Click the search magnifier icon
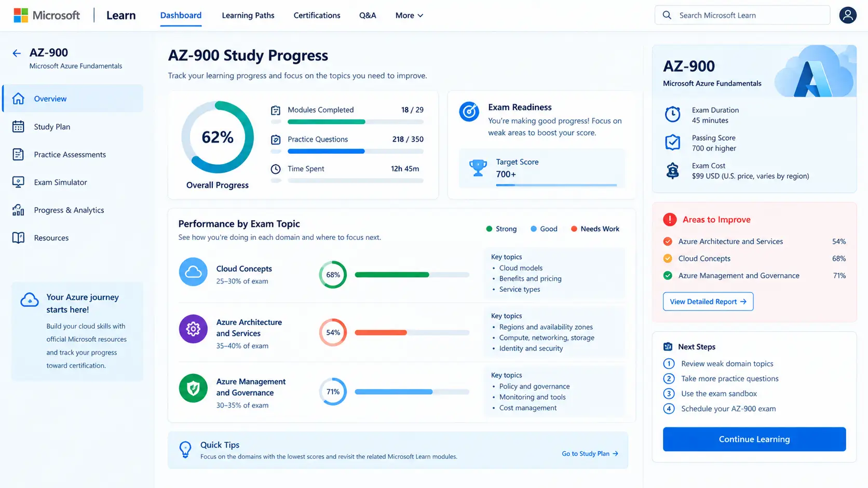 tap(667, 15)
